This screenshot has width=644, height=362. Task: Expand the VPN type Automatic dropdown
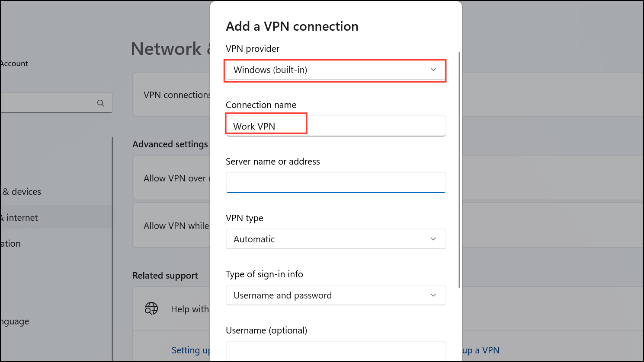[335, 239]
